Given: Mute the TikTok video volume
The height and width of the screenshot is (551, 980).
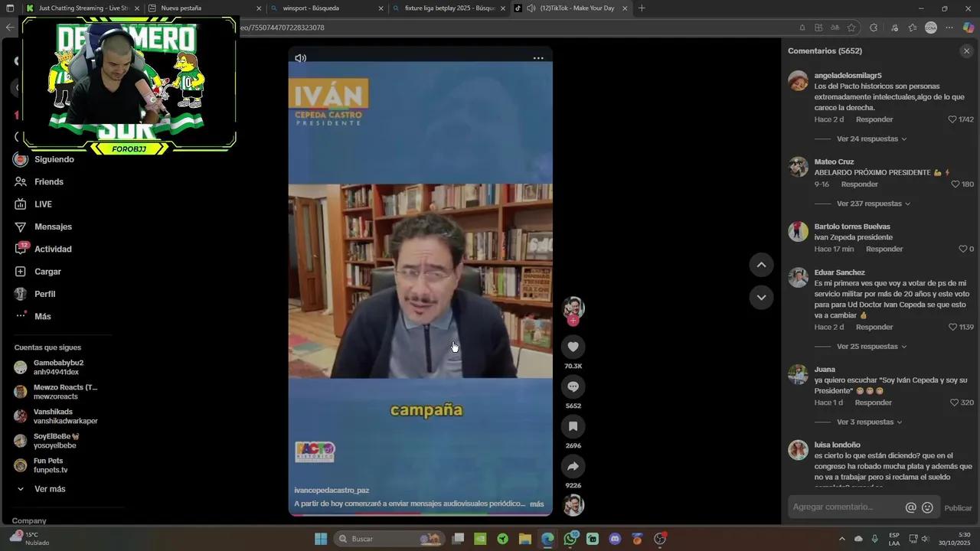Looking at the screenshot, I should (300, 58).
